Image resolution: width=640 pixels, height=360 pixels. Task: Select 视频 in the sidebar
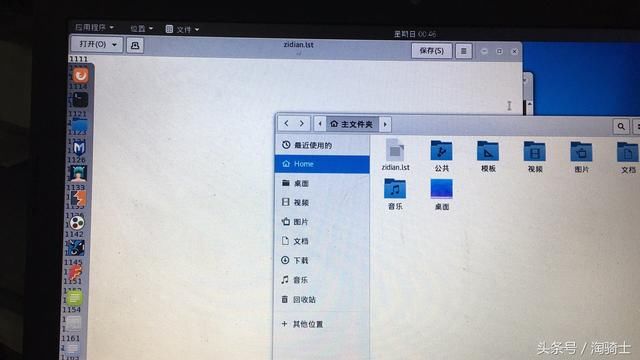tap(322, 202)
